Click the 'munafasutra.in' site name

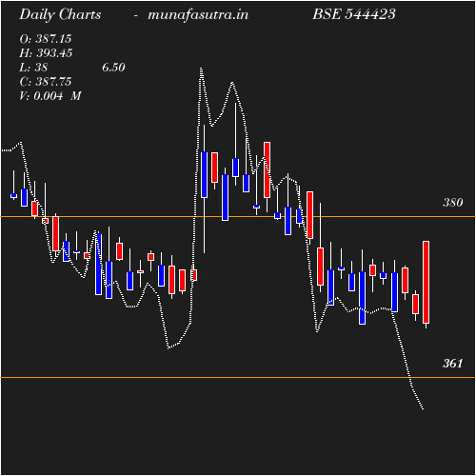click(x=198, y=15)
